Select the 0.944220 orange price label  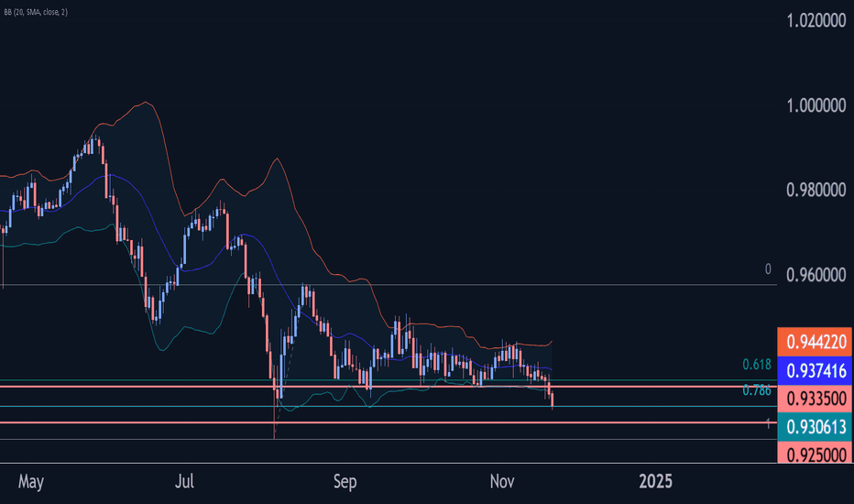click(x=816, y=342)
